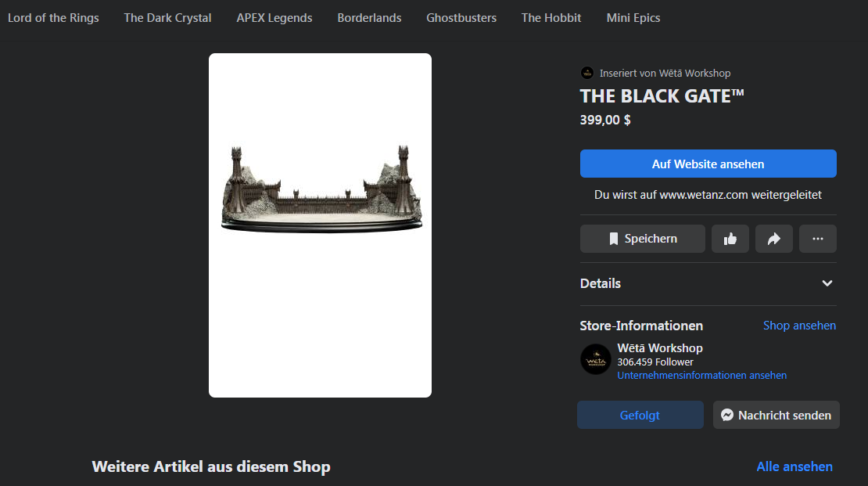Click the share arrow icon
Viewport: 868px width, 486px height.
[x=774, y=239]
